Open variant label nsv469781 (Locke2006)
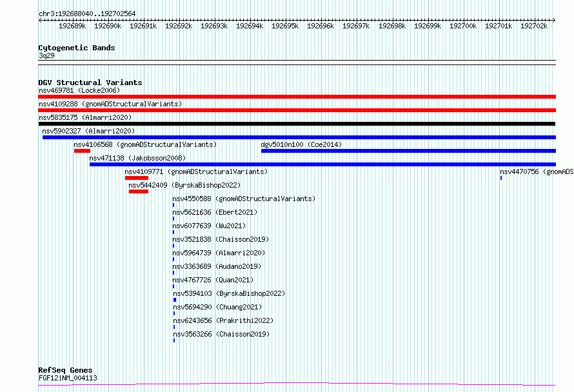This screenshot has height=392, width=574. (x=79, y=90)
